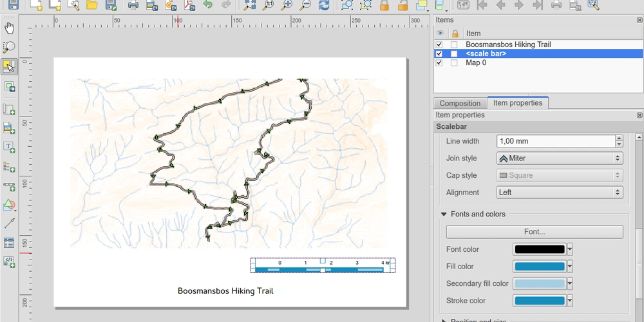Export composition as PDF
The image size is (644, 322).
tap(189, 5)
